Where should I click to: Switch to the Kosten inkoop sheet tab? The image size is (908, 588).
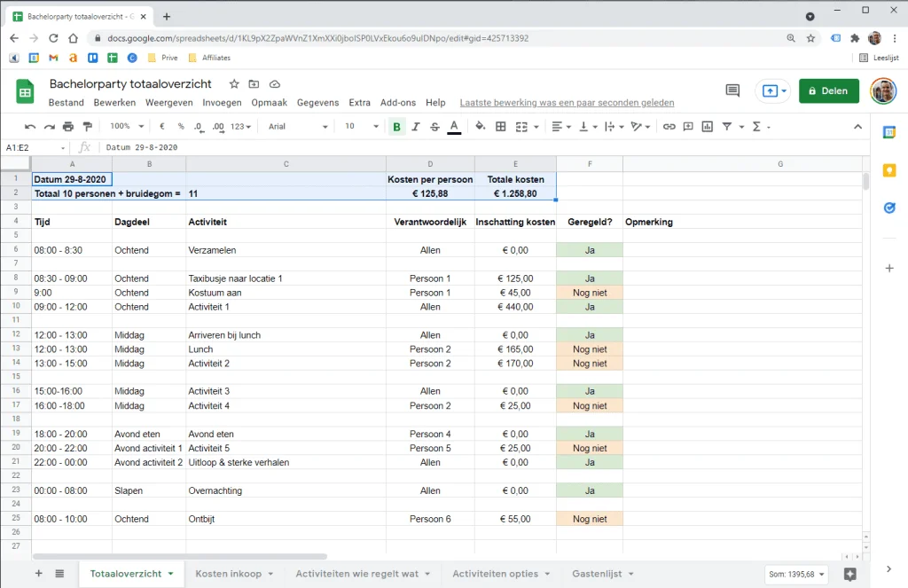click(x=229, y=574)
